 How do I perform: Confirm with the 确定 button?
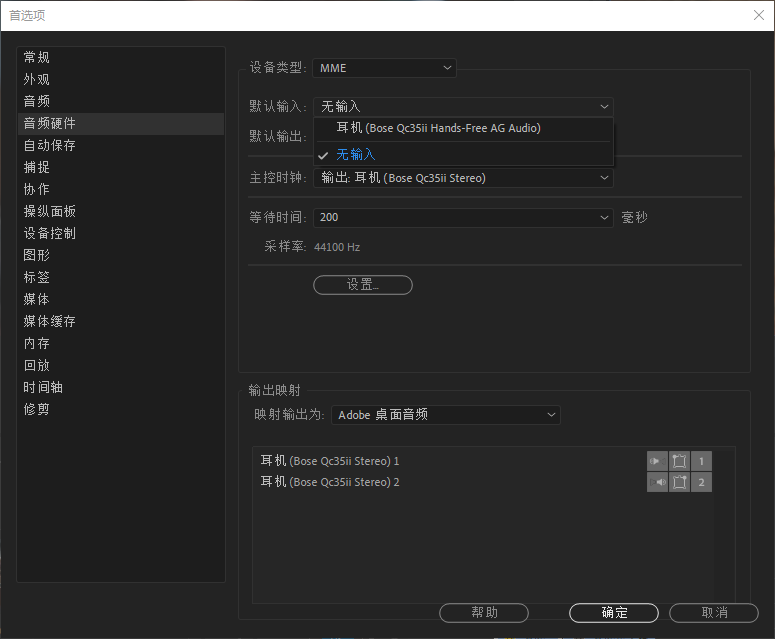tap(614, 613)
